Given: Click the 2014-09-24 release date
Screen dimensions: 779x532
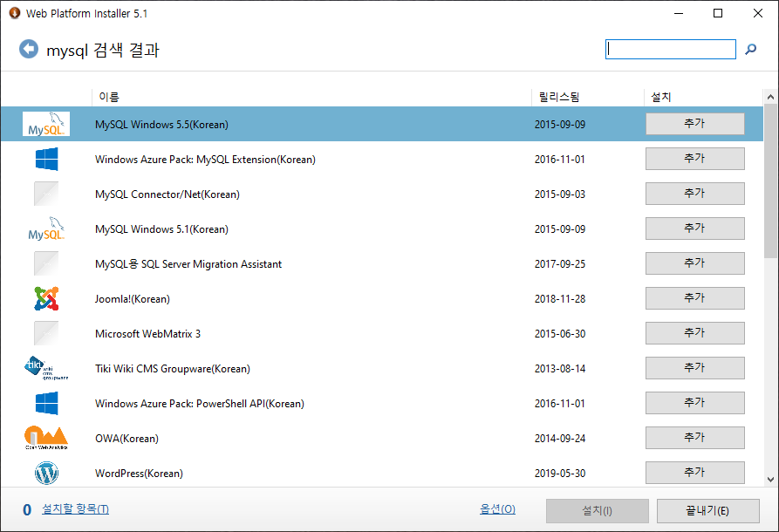Looking at the screenshot, I should point(560,439).
